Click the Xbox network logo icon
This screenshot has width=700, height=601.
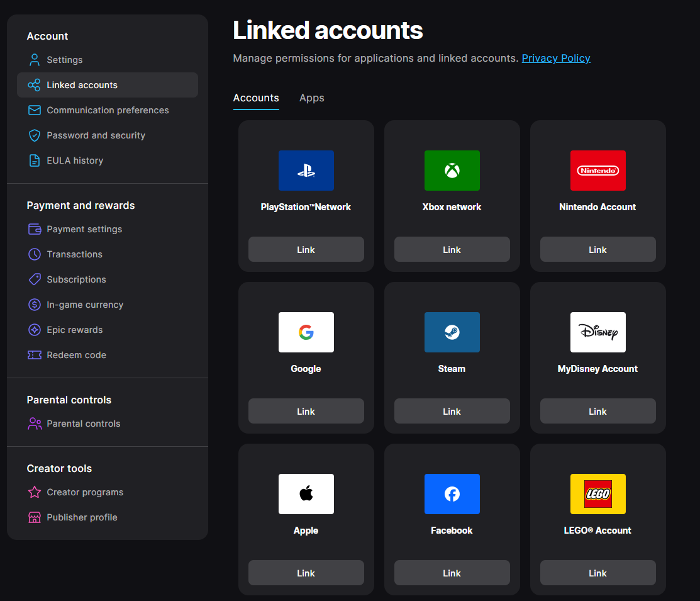(x=452, y=171)
